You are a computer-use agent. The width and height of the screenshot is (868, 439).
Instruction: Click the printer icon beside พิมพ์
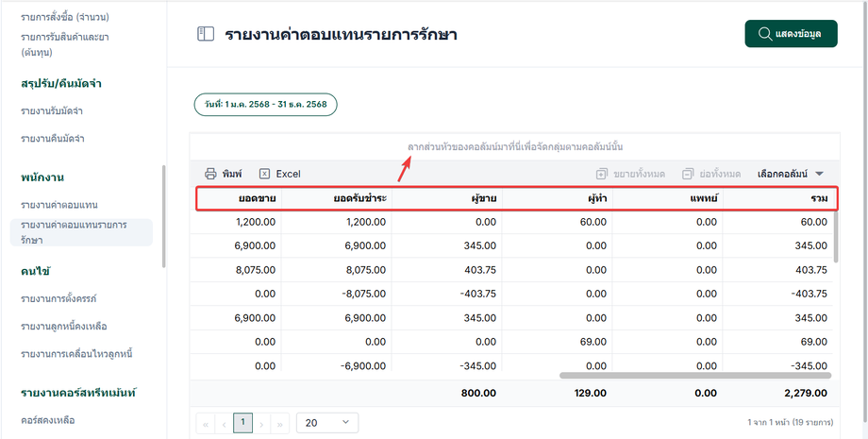click(x=210, y=174)
